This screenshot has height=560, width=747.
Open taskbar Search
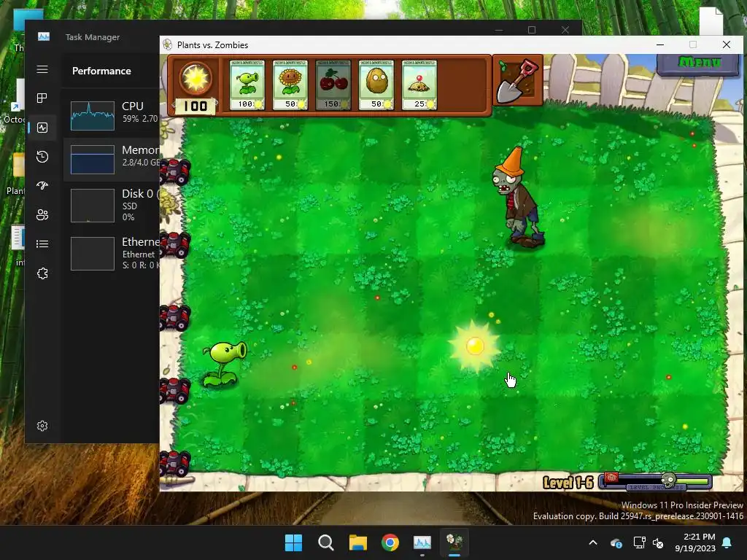point(326,542)
